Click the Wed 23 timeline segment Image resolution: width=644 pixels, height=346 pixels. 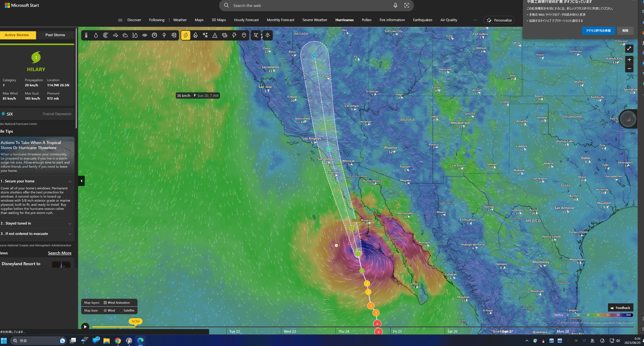[290, 331]
